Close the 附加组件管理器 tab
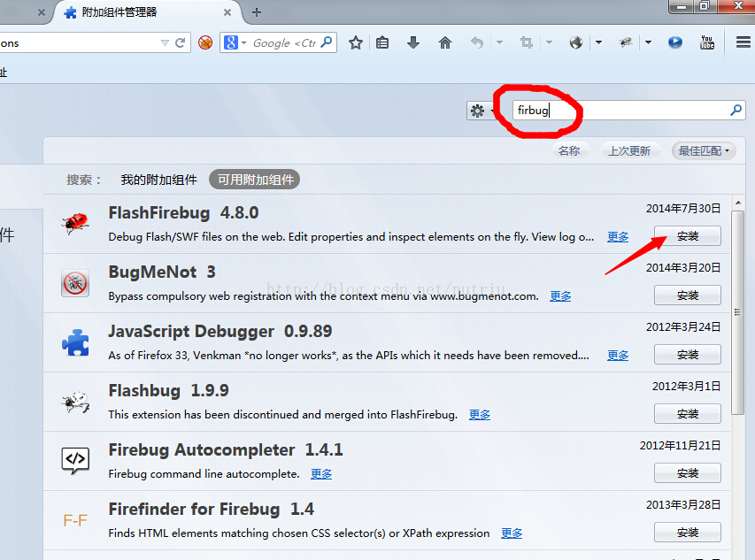Image resolution: width=755 pixels, height=560 pixels. 227,12
